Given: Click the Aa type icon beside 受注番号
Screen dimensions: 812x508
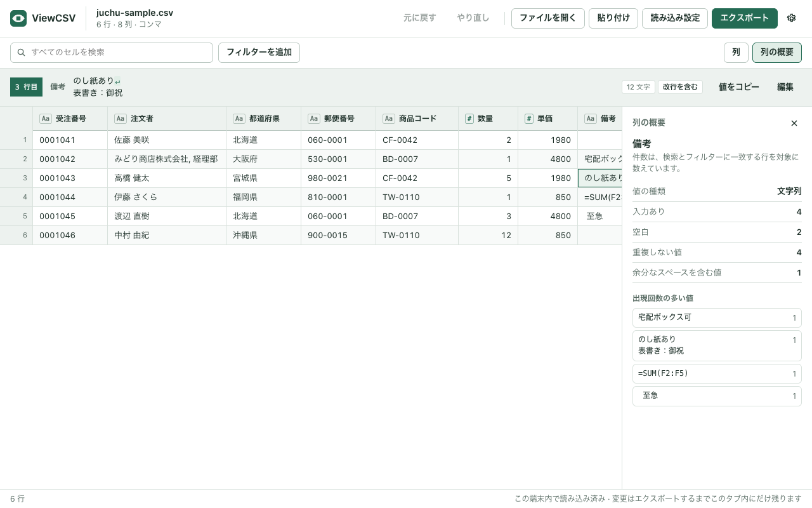Looking at the screenshot, I should pos(46,119).
